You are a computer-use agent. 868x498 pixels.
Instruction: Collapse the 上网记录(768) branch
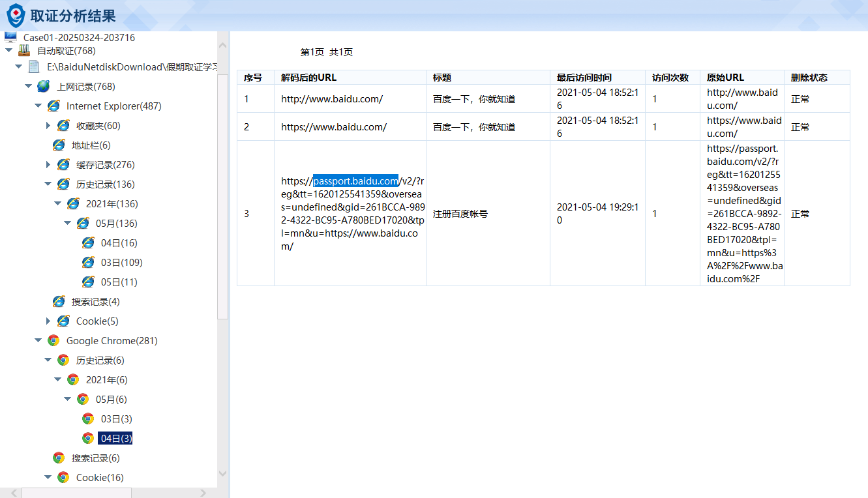pos(28,86)
